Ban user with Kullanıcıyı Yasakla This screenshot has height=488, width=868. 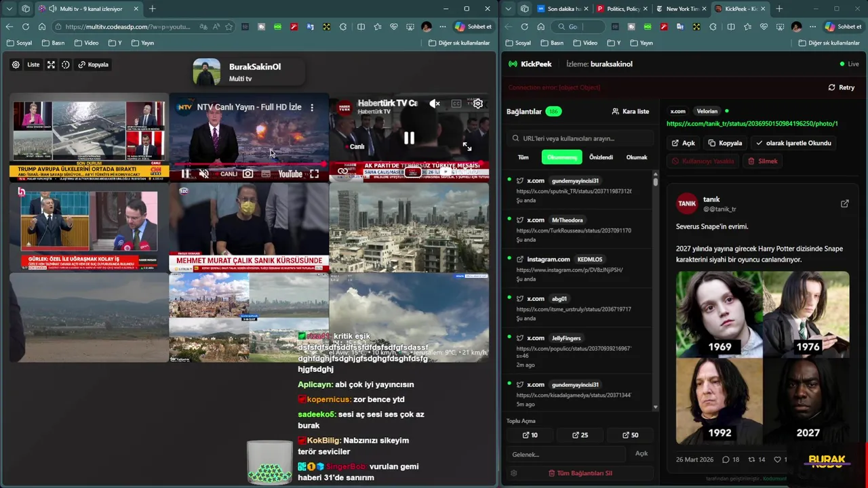click(703, 161)
